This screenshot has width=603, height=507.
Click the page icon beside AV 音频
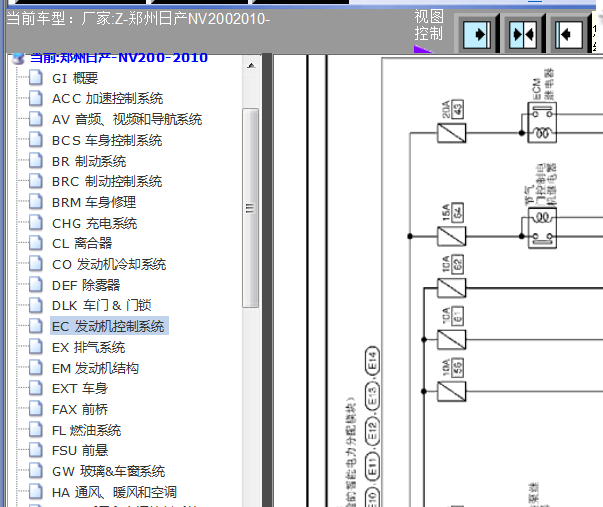tap(36, 118)
